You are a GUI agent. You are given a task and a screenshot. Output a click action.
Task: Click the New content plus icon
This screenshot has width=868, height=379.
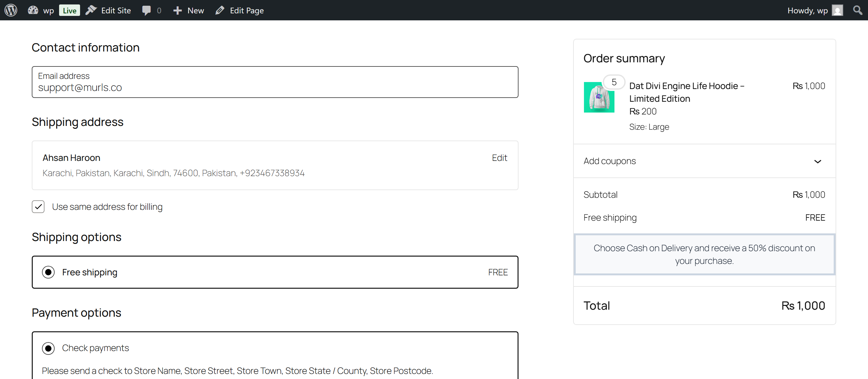[x=177, y=10]
